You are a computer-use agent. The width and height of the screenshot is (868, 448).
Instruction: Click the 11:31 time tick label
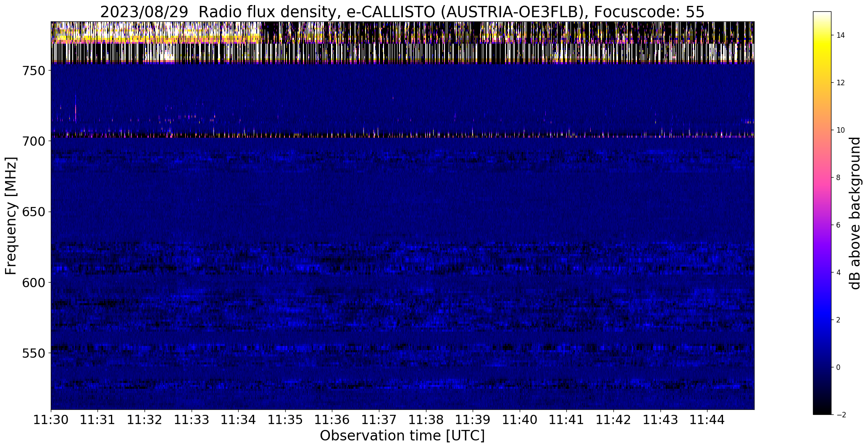point(98,420)
